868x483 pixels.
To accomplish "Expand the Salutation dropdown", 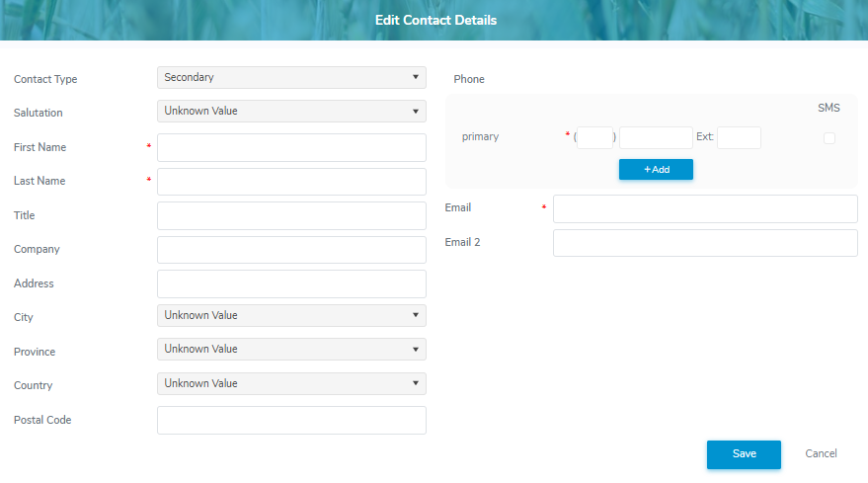I will pos(291,112).
